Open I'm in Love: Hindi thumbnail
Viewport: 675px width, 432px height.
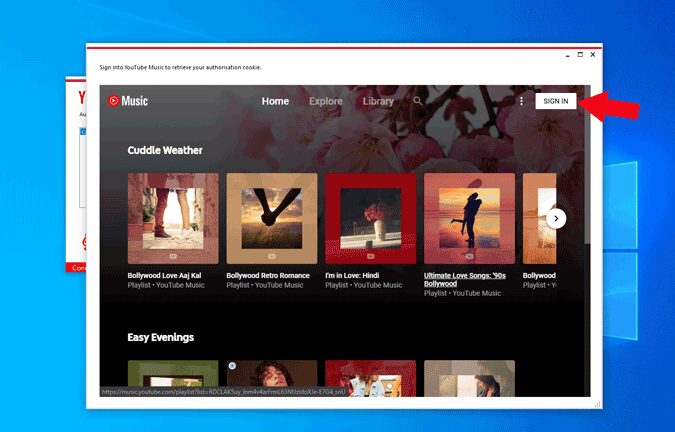(x=371, y=219)
